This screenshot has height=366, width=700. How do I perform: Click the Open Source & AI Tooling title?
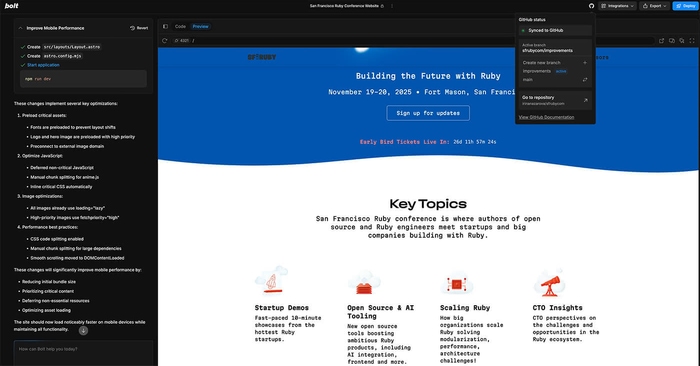tap(380, 312)
